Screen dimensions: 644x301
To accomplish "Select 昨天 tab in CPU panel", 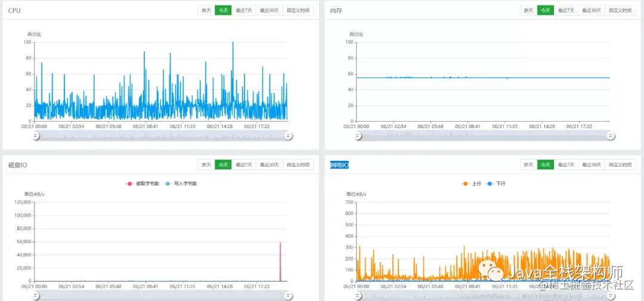I will (x=206, y=10).
